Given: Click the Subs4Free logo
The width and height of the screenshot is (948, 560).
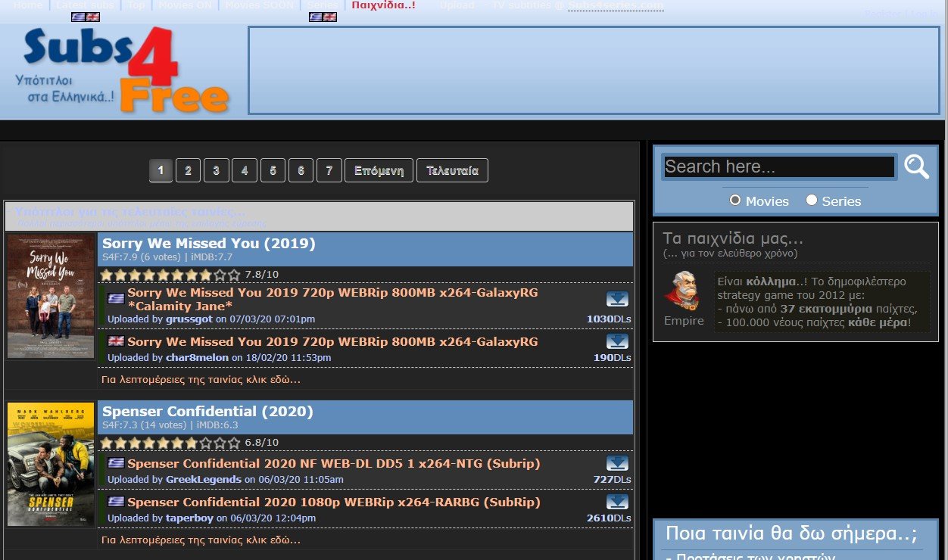Looking at the screenshot, I should coord(121,68).
